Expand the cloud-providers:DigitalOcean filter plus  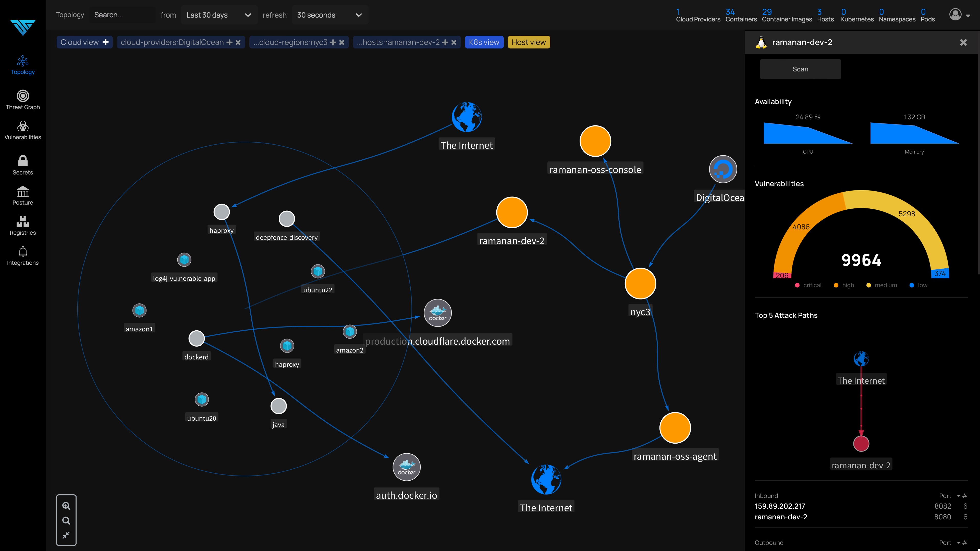(x=229, y=42)
